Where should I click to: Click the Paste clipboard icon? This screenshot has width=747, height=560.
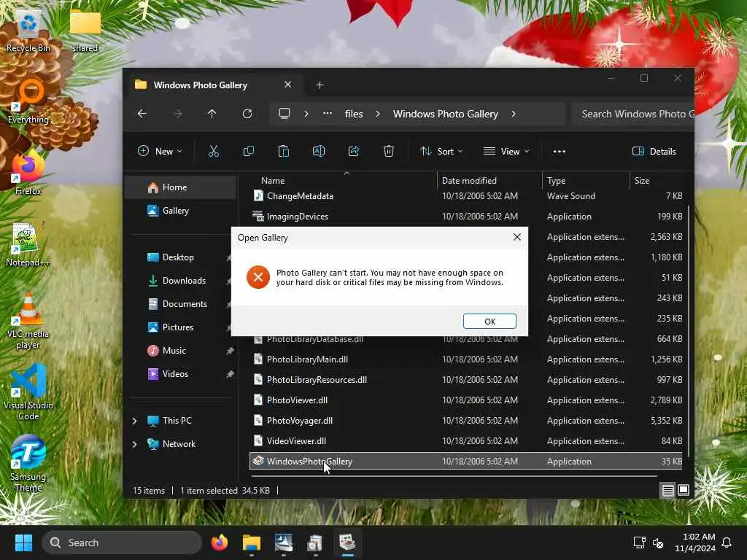[284, 152]
